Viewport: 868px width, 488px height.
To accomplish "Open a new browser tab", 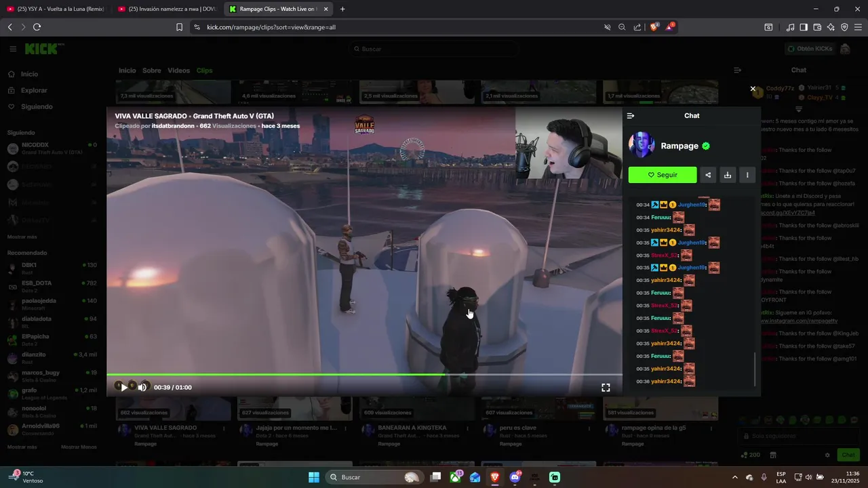I will [x=342, y=9].
